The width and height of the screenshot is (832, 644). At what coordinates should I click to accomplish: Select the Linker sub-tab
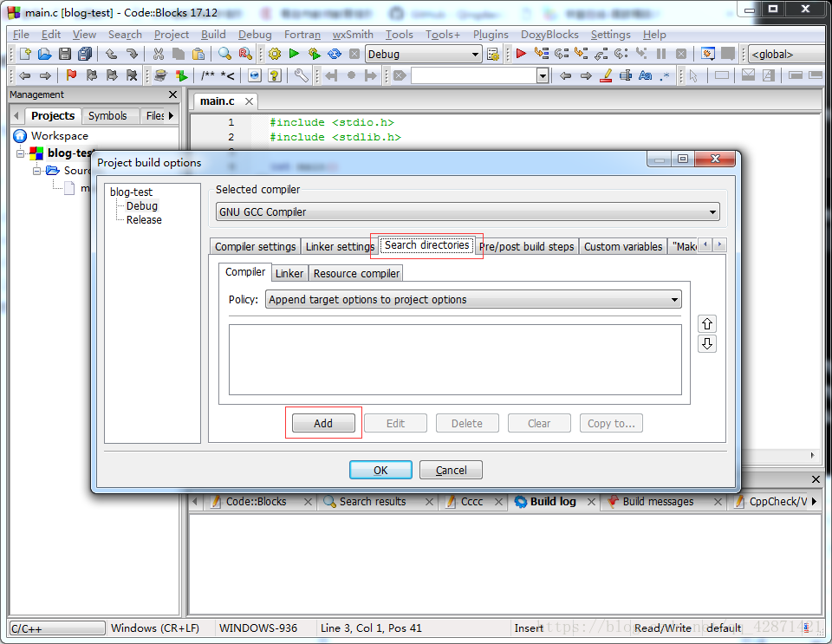289,274
